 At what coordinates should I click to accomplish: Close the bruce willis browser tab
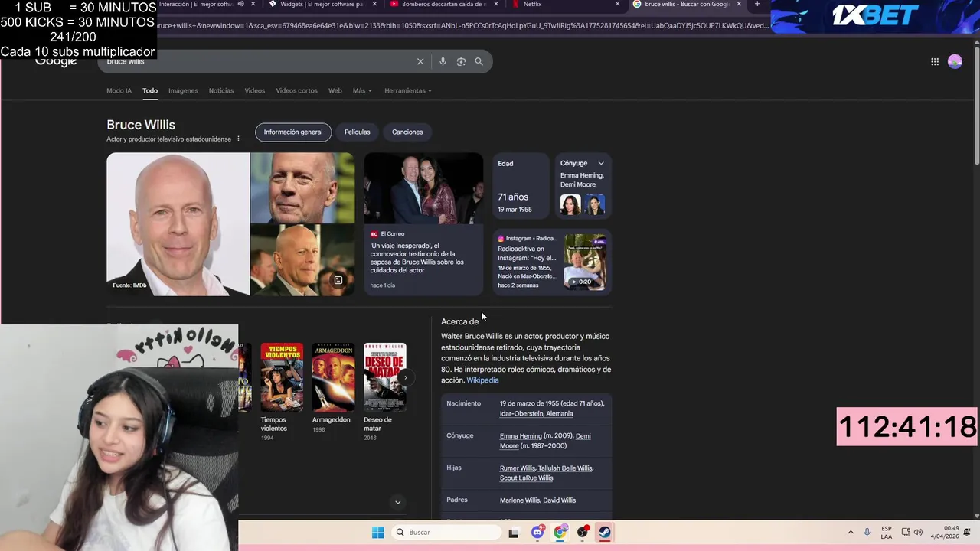click(x=739, y=4)
